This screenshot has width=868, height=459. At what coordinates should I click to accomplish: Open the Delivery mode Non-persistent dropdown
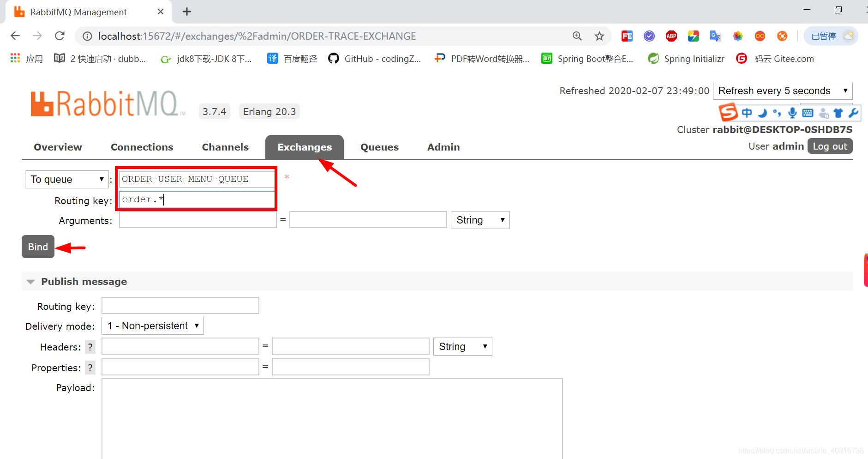pos(153,326)
